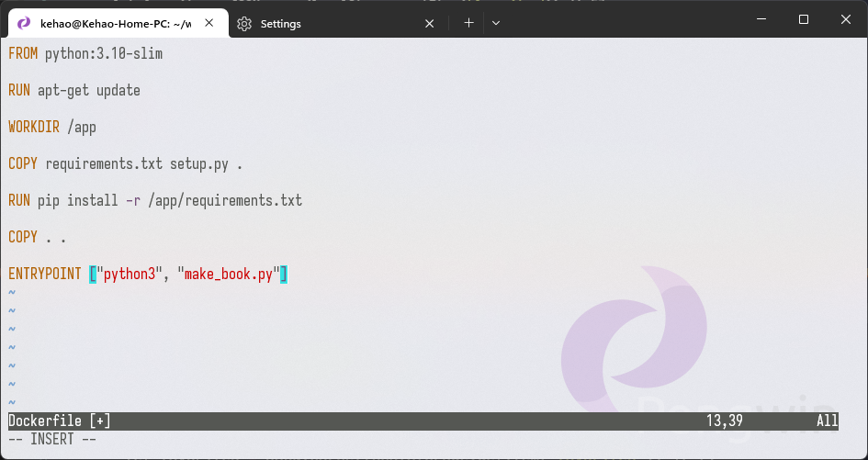Click the ENTRYPOINT keyword
868x460 pixels.
45,274
